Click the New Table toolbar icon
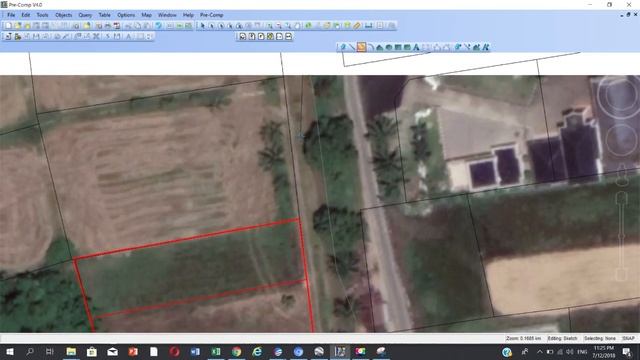The height and width of the screenshot is (360, 640). point(8,25)
